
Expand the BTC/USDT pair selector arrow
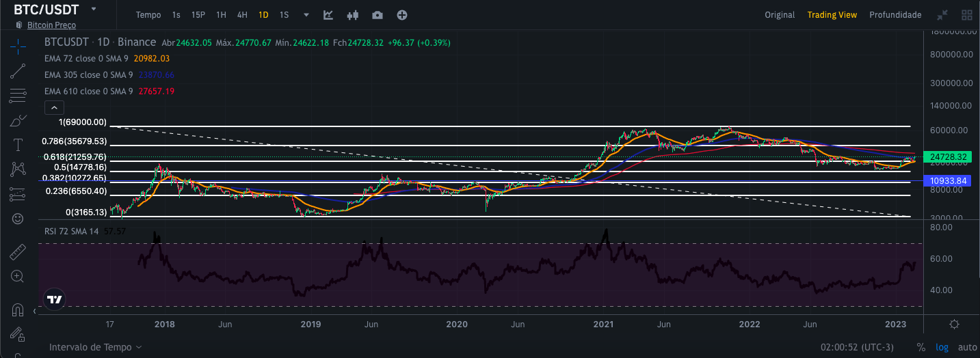click(x=93, y=9)
